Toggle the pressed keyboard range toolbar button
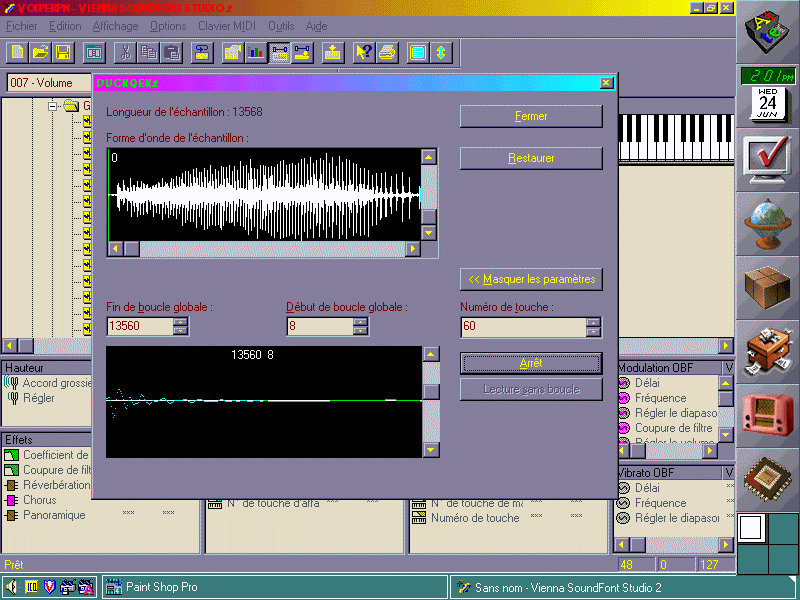Image resolution: width=800 pixels, height=600 pixels. (279, 52)
